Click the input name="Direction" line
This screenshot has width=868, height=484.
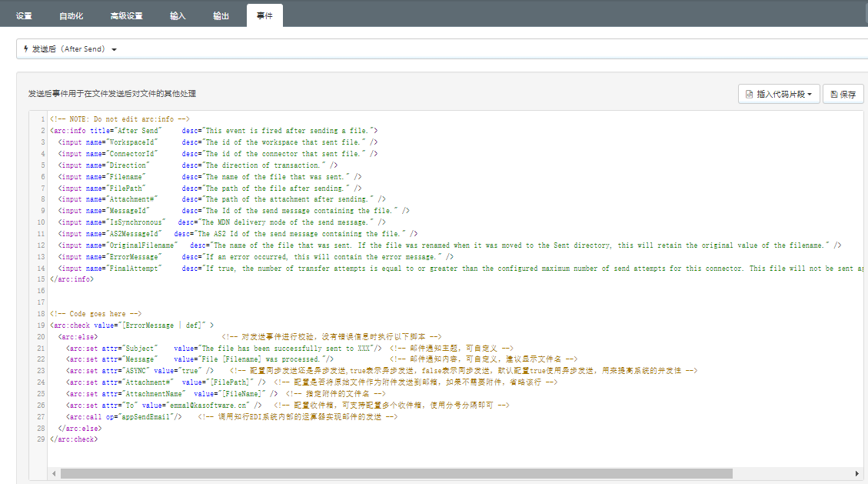pos(198,165)
